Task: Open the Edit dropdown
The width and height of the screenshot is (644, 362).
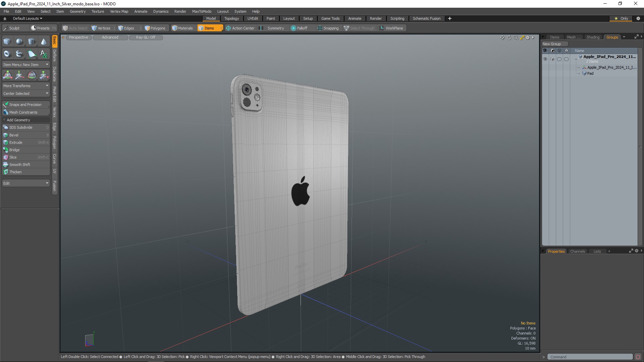Action: [26, 183]
